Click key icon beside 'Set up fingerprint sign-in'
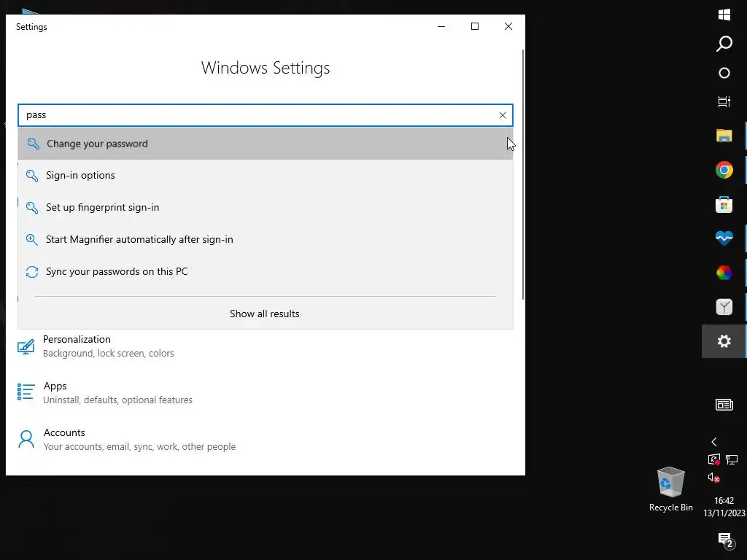The image size is (747, 560). tap(32, 207)
